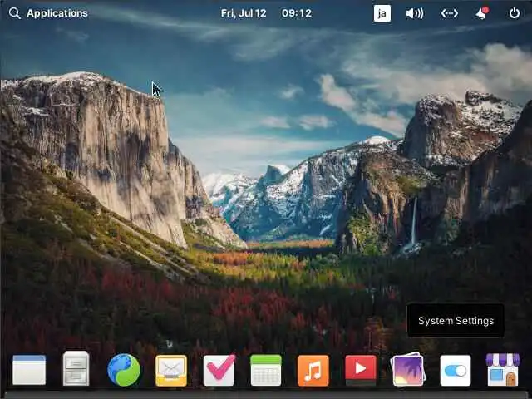Open the Files manager from the dock
This screenshot has width=532, height=399.
click(x=76, y=369)
